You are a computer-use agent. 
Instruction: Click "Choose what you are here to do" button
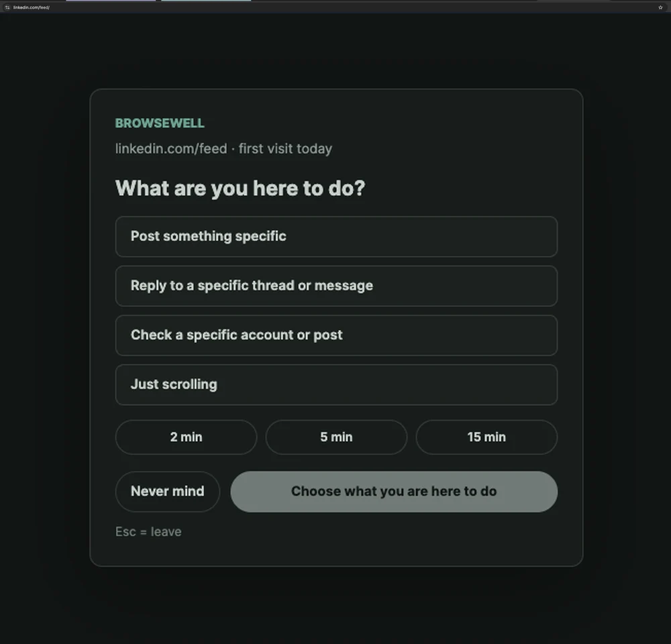394,492
